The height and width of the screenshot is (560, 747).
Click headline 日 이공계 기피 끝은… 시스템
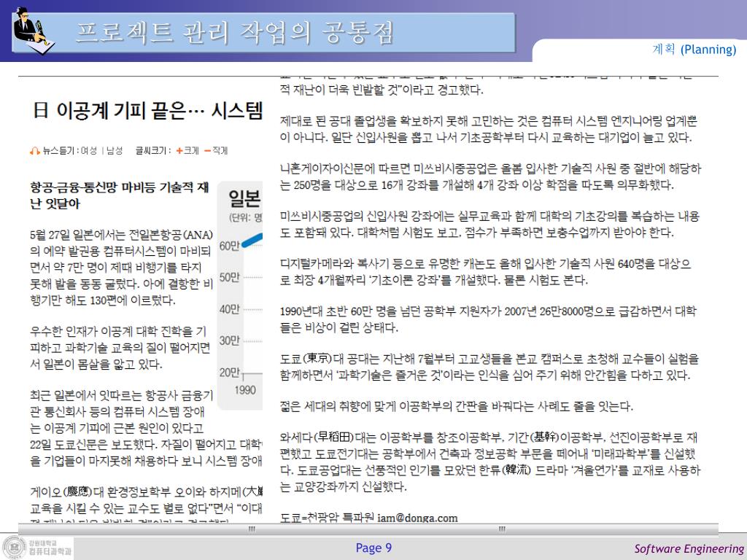coord(147,111)
